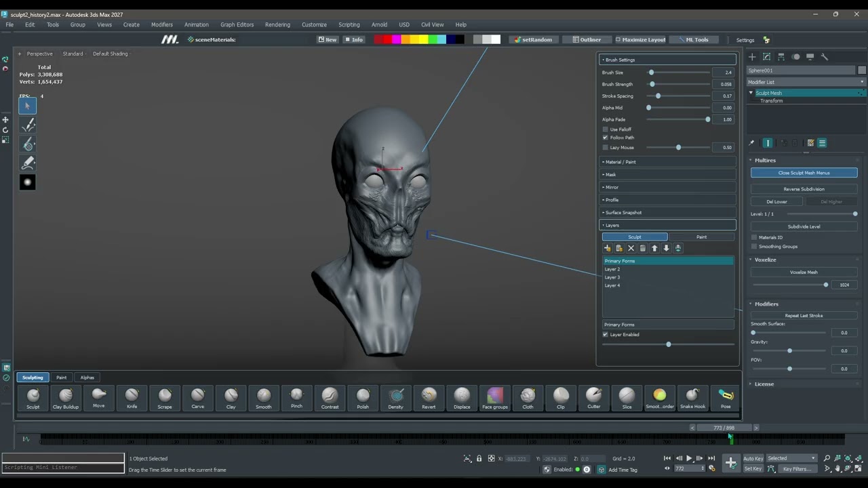Select the Pose brush
868x488 pixels.
(x=726, y=399)
